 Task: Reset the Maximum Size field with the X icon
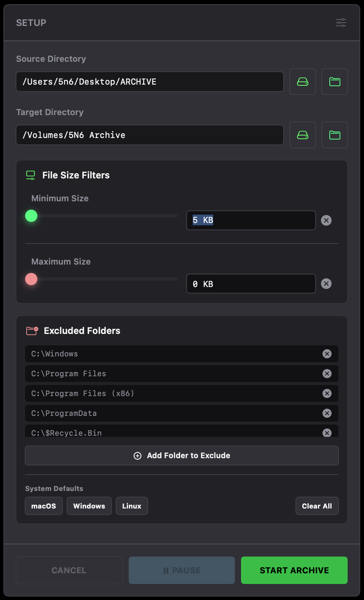tap(326, 284)
